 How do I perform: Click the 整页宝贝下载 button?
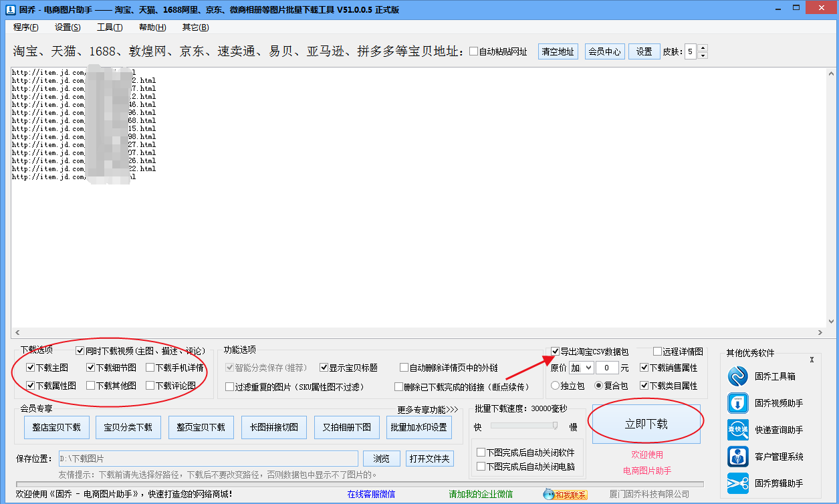pyautogui.click(x=201, y=427)
